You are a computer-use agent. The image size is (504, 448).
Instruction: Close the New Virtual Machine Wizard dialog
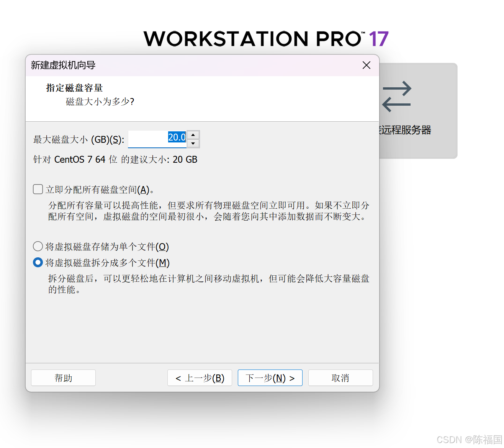click(367, 65)
